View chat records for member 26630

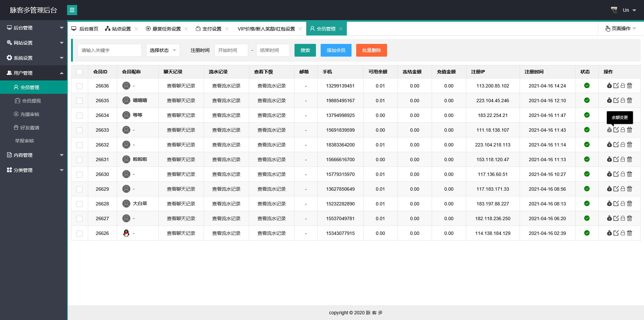[181, 174]
